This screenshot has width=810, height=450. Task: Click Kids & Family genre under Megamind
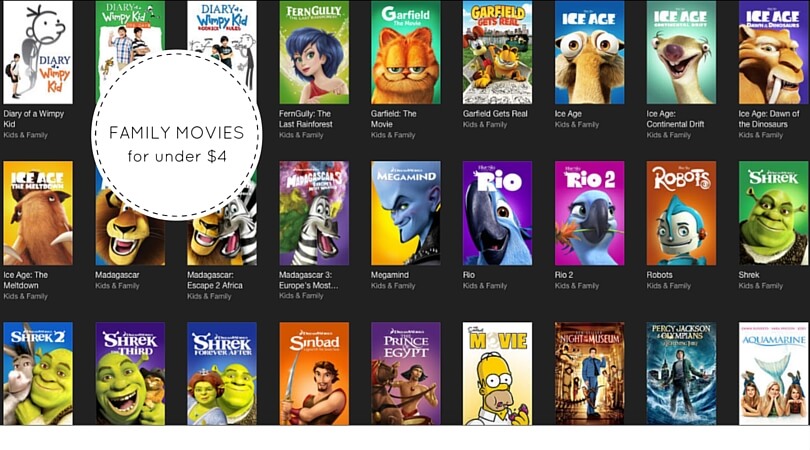click(393, 286)
